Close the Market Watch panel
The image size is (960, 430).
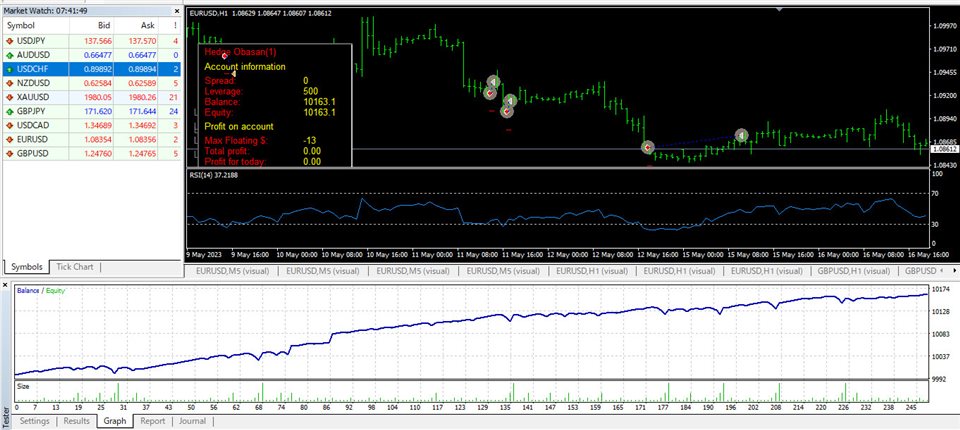tap(175, 10)
